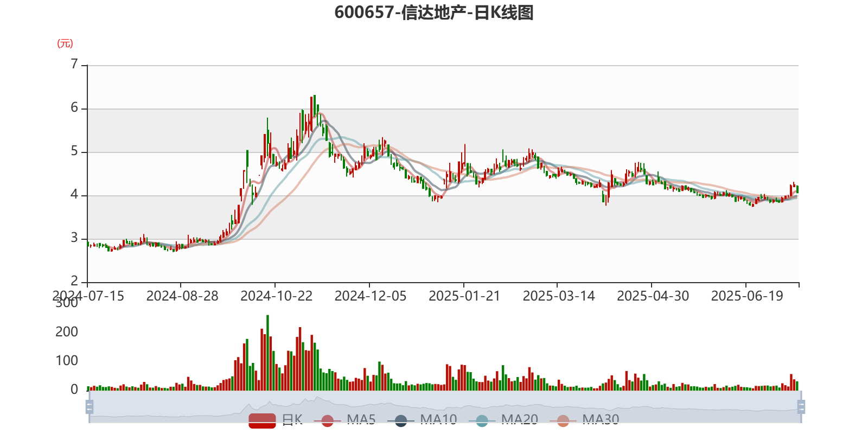Click the 2025-04-30 date label on the axis
The image size is (868, 434).
click(653, 296)
